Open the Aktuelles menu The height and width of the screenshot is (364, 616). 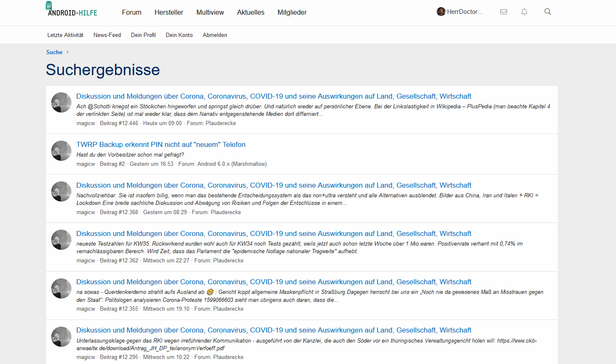[x=251, y=13]
